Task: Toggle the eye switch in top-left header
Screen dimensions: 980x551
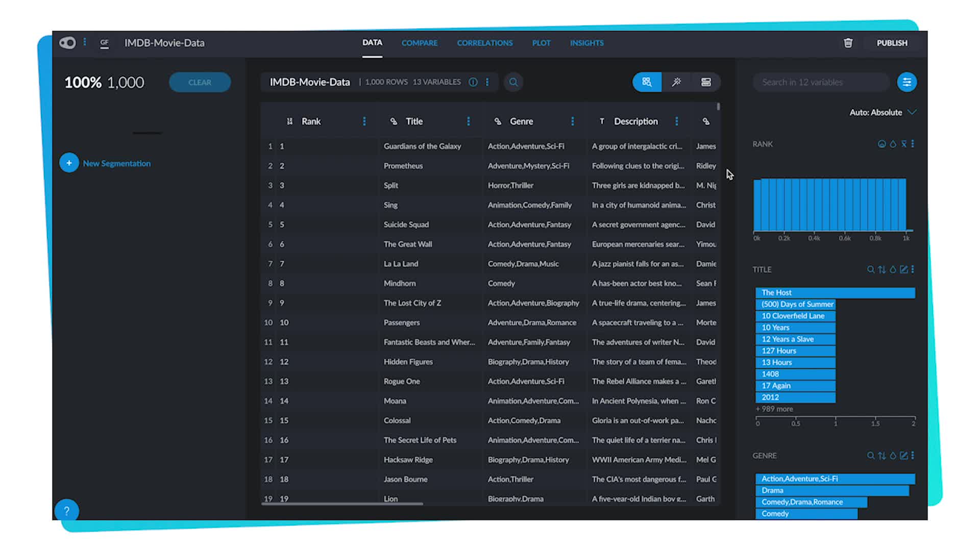Action: pos(67,43)
